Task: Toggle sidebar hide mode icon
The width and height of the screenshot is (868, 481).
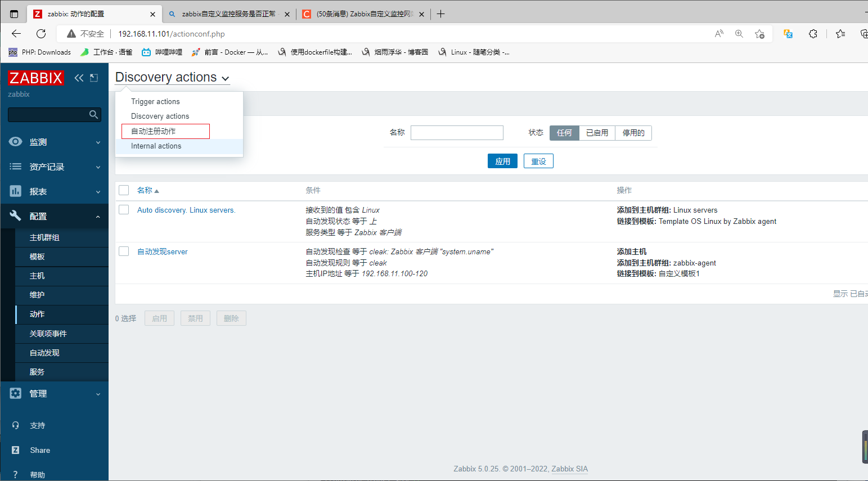Action: 94,78
